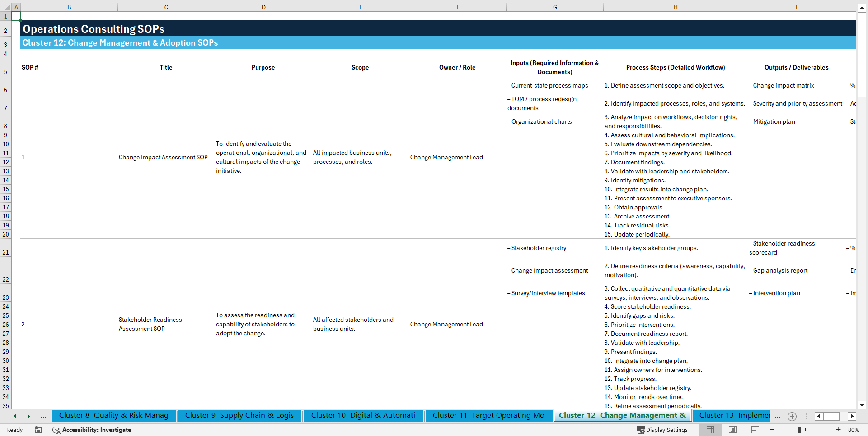Click the next sheet navigation arrow
Viewport: 868px width, 436px height.
point(29,417)
